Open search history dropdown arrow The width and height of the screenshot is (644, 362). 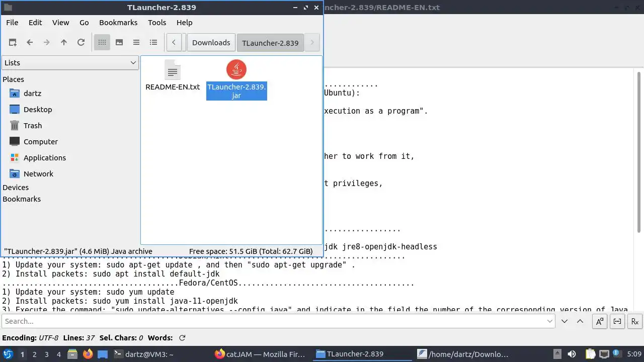[x=550, y=321]
